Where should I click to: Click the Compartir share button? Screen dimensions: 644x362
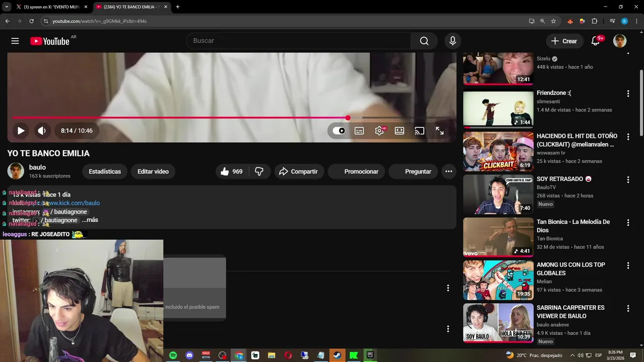(299, 171)
